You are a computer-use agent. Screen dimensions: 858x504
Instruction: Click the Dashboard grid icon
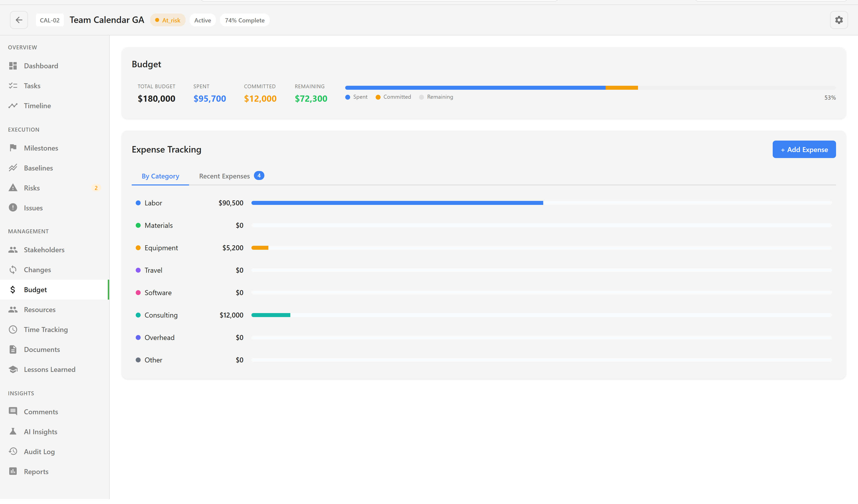click(13, 66)
